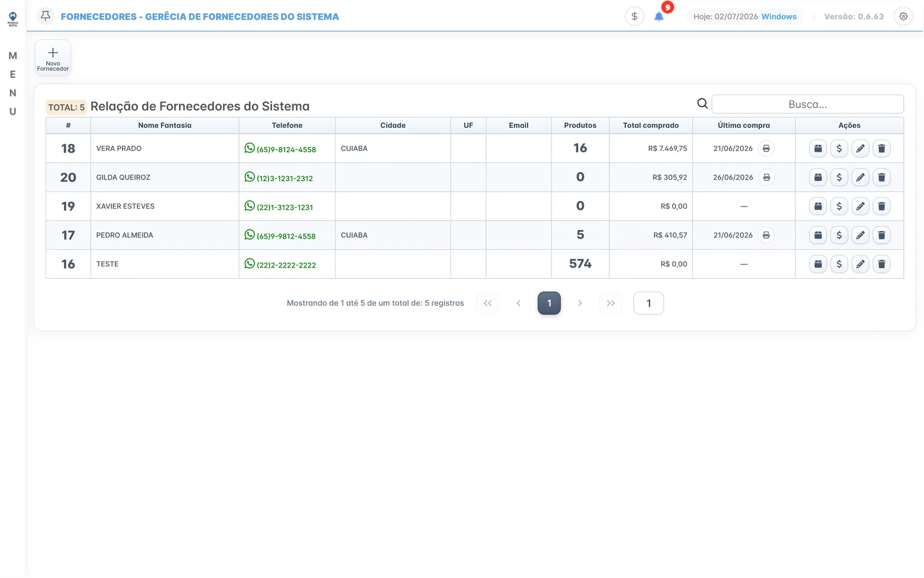Open the MENU side panel

tap(13, 84)
